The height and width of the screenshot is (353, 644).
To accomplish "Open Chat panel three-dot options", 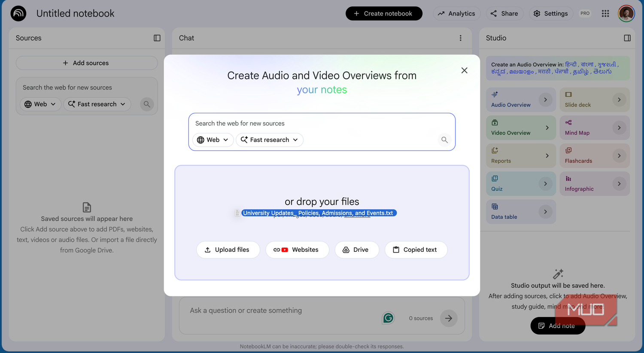I will point(461,38).
